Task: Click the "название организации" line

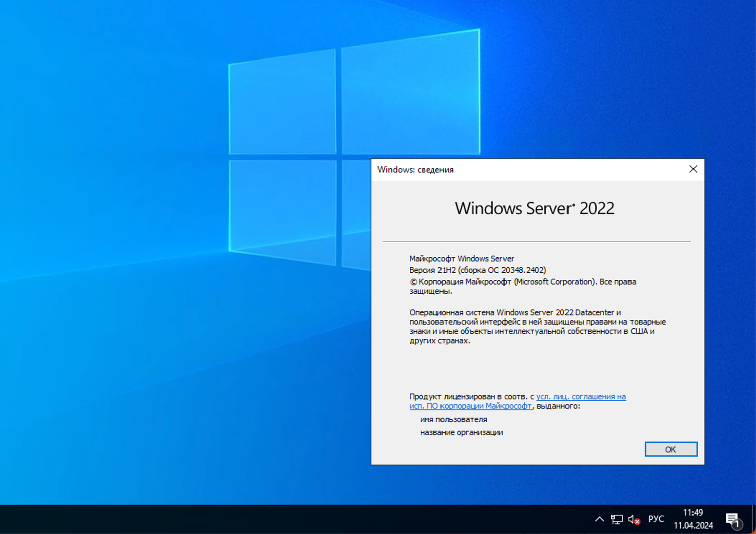Action: (462, 432)
